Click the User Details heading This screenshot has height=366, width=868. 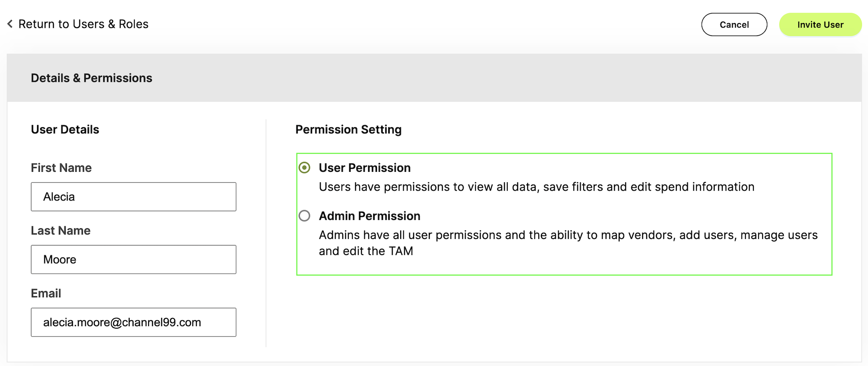(x=65, y=130)
